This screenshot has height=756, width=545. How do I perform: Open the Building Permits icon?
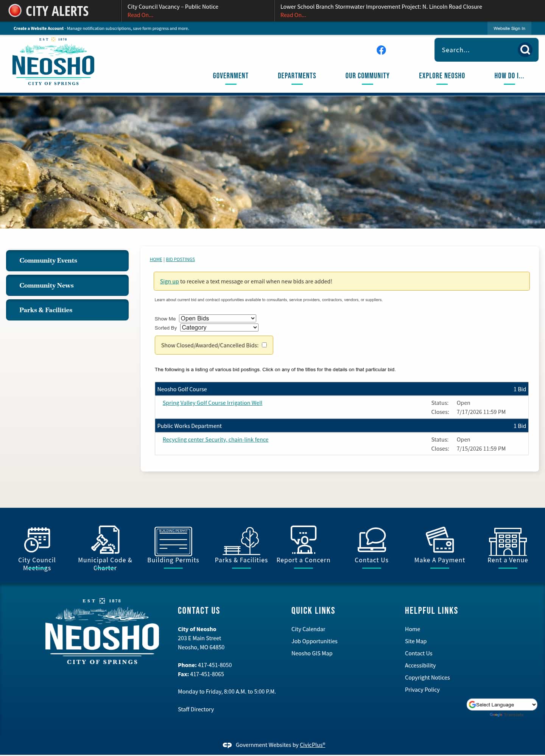coord(173,541)
